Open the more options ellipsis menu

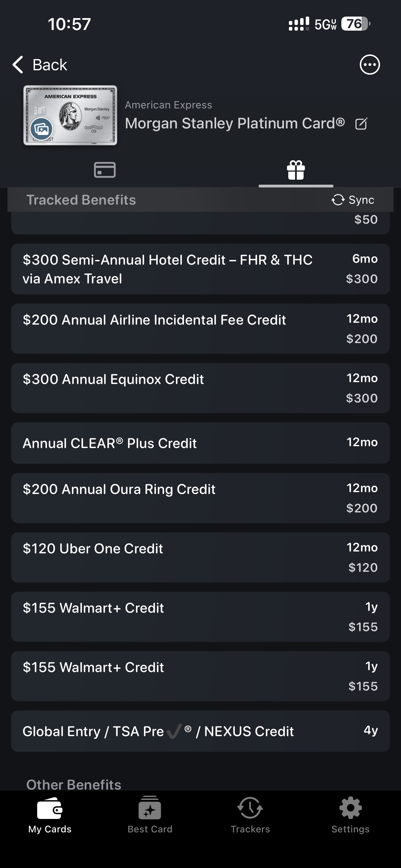(369, 64)
